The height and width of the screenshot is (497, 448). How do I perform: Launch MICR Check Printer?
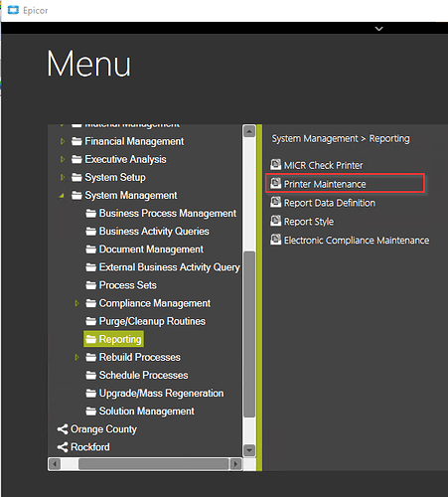pyautogui.click(x=323, y=165)
